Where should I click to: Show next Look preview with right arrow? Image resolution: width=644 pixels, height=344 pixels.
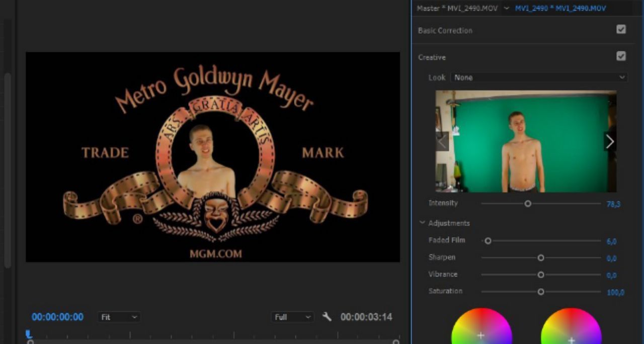[610, 142]
